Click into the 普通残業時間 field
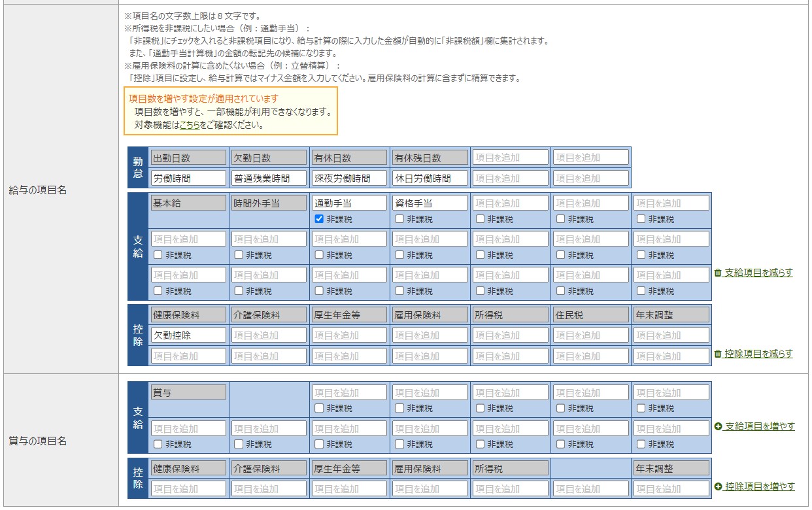 pyautogui.click(x=268, y=178)
